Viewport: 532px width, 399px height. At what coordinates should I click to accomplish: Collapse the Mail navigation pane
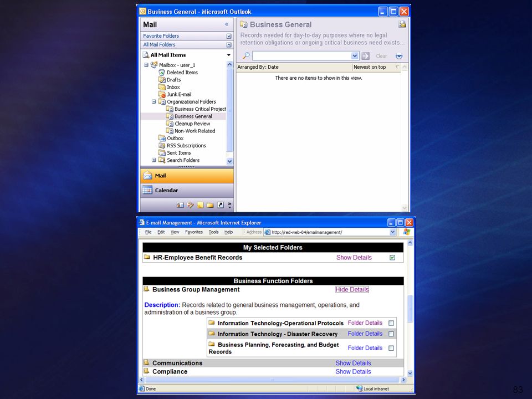tap(227, 24)
